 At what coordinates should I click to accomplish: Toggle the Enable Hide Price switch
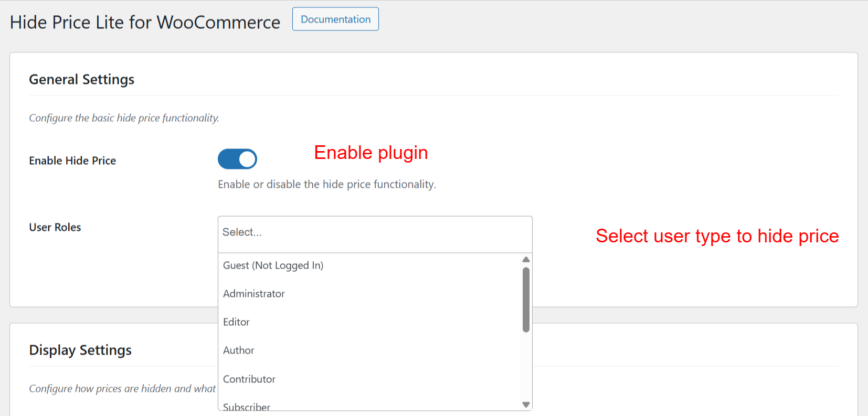(237, 159)
